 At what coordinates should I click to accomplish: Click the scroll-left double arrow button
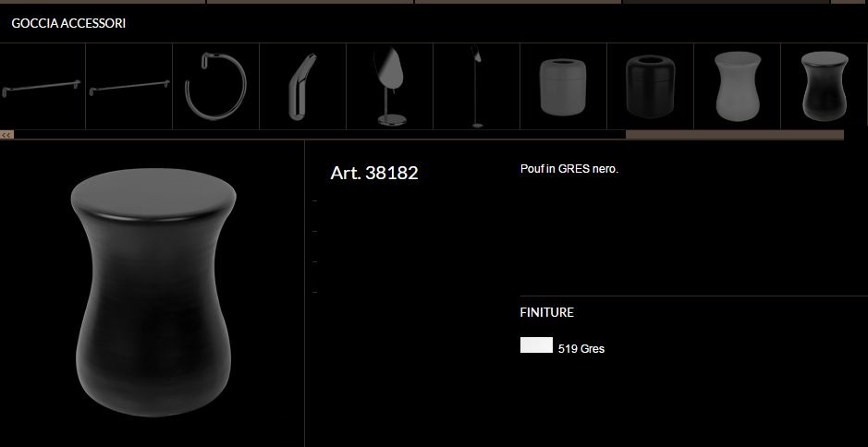pyautogui.click(x=6, y=135)
